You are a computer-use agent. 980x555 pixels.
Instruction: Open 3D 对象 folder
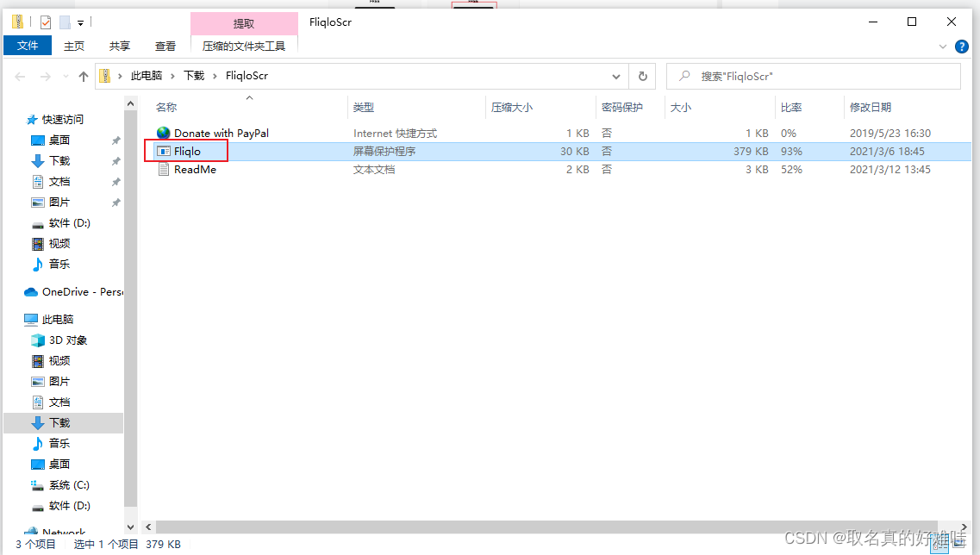pos(68,340)
